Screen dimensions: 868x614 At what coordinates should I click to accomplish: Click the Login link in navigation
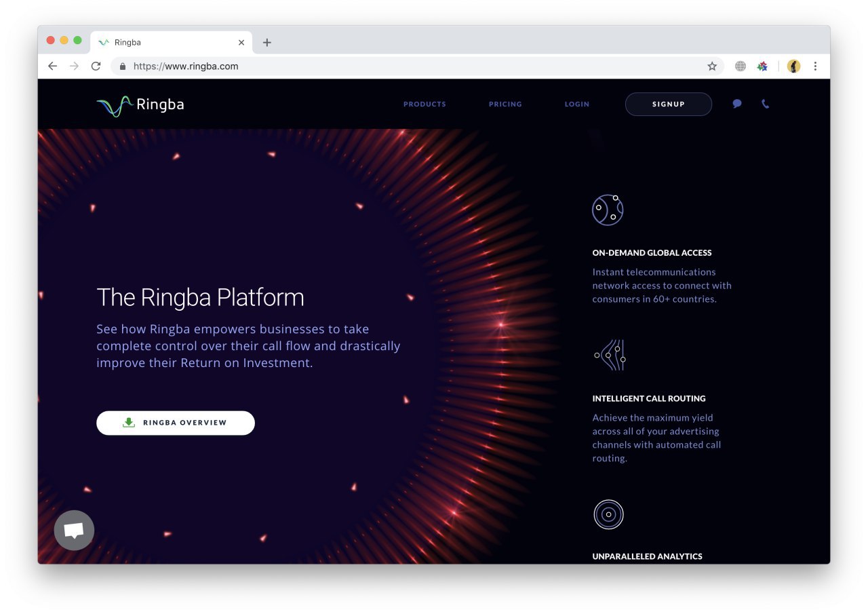[x=577, y=104]
